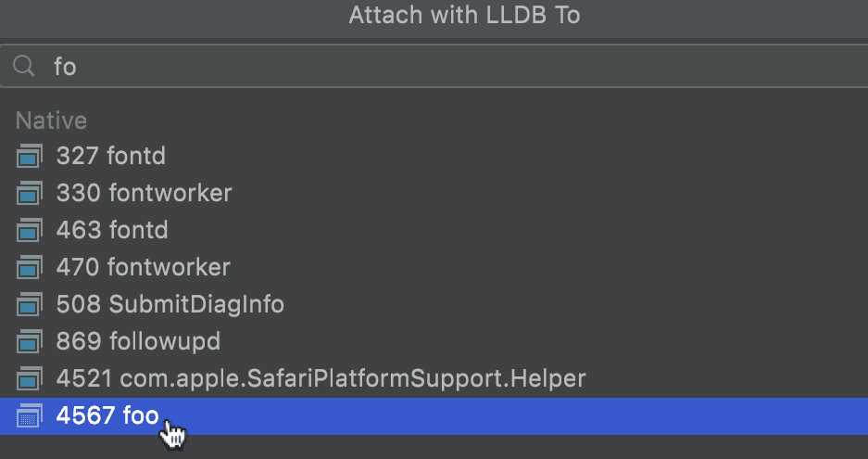Click the process icon beside 470 fontworker
The image size is (868, 459).
tap(30, 268)
